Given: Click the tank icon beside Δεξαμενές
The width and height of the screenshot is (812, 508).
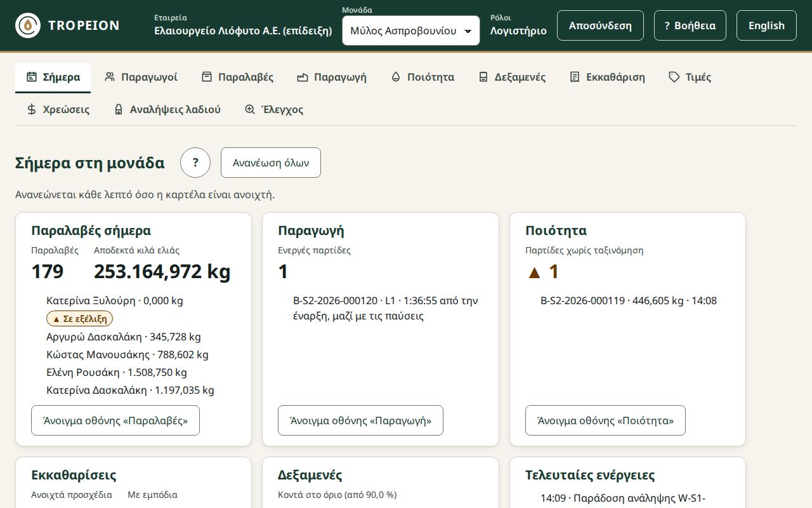Looking at the screenshot, I should [483, 77].
